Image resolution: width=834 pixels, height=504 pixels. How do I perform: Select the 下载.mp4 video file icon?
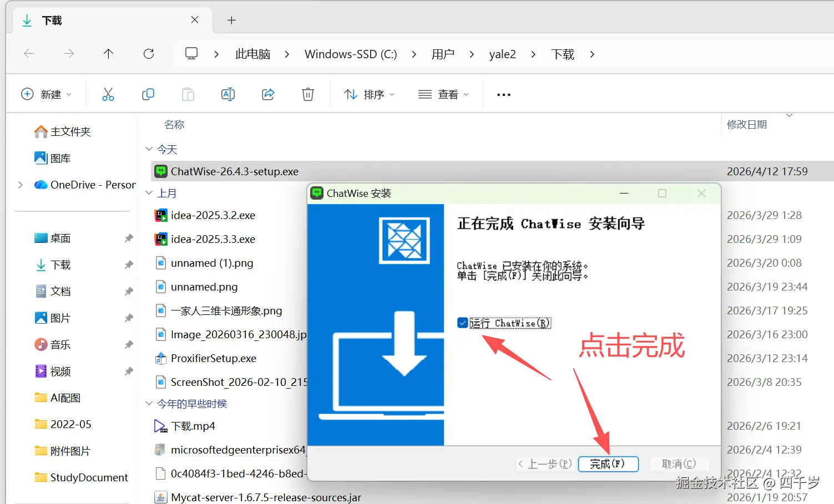tap(160, 426)
